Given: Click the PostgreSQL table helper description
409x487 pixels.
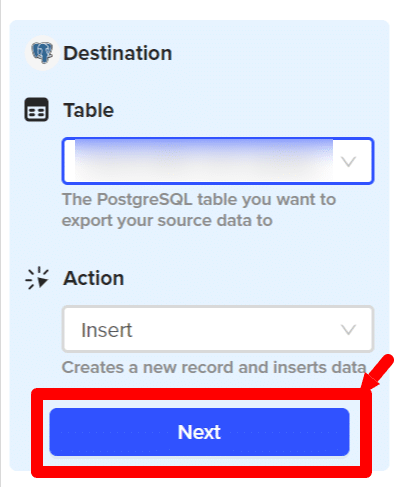Looking at the screenshot, I should pyautogui.click(x=199, y=210).
